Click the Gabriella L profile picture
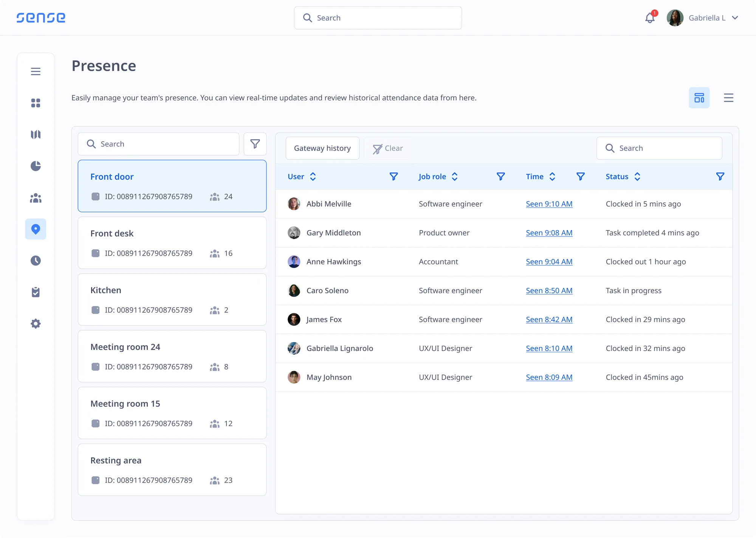The image size is (756, 538). (675, 18)
